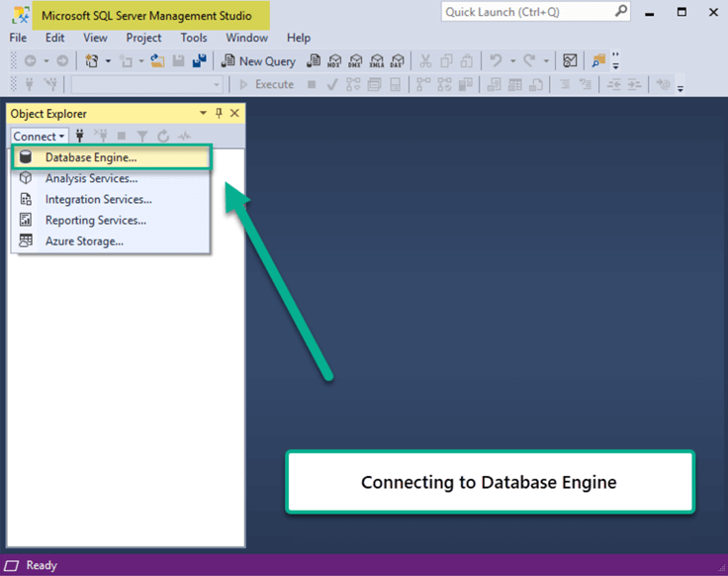This screenshot has height=576, width=728.
Task: Click the Save All icon
Action: point(200,60)
